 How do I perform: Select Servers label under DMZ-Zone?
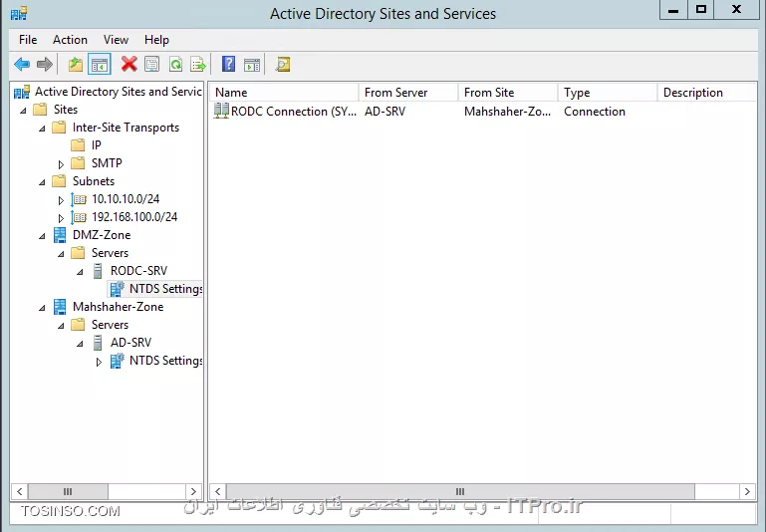point(110,253)
